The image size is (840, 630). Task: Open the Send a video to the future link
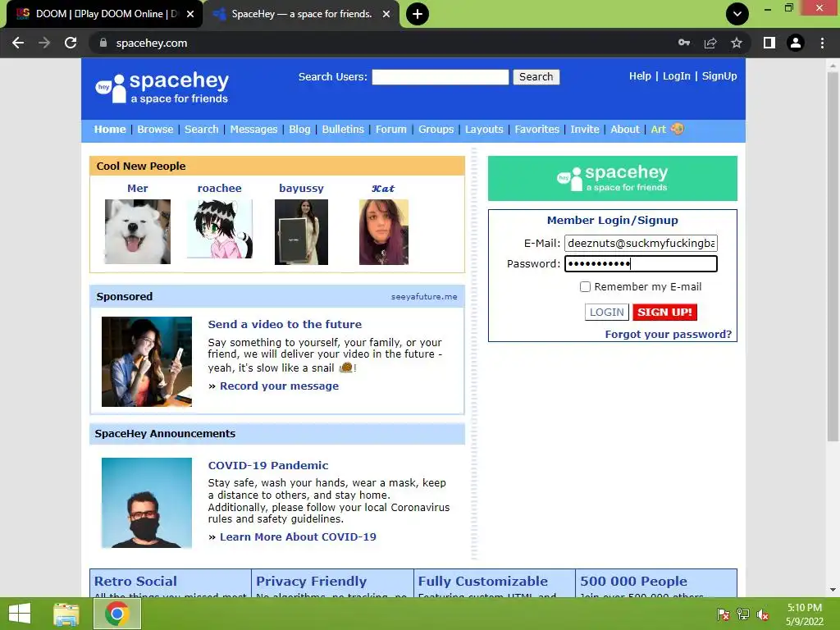(x=285, y=324)
